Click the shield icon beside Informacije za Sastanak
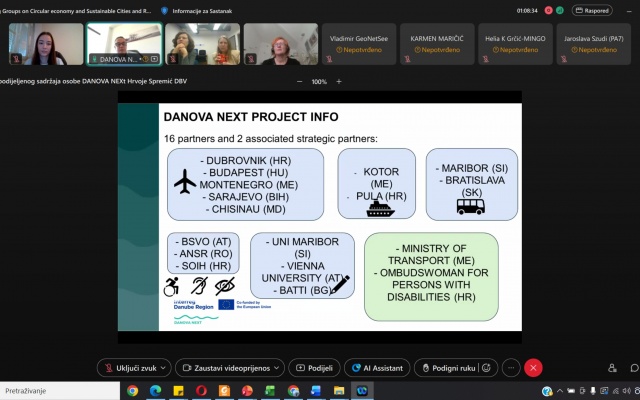 (164, 11)
